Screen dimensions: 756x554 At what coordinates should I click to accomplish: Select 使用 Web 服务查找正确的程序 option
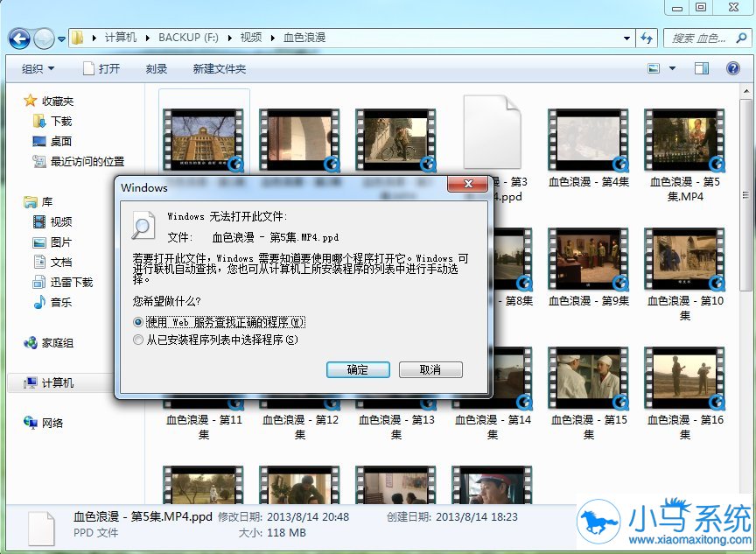(x=220, y=322)
